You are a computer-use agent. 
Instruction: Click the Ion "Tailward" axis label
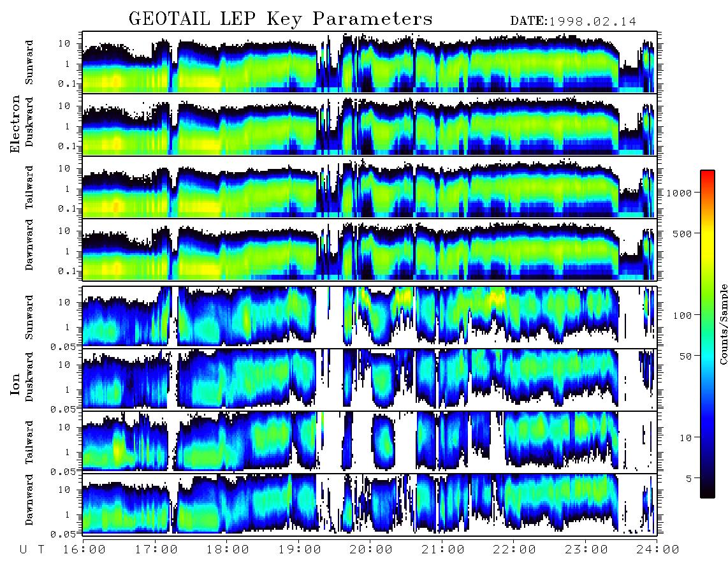[x=29, y=442]
